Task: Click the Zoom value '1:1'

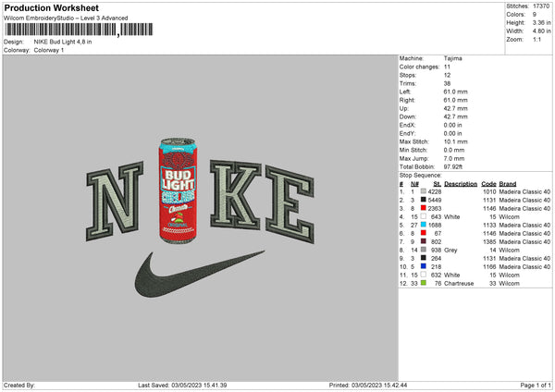Action: [x=536, y=39]
